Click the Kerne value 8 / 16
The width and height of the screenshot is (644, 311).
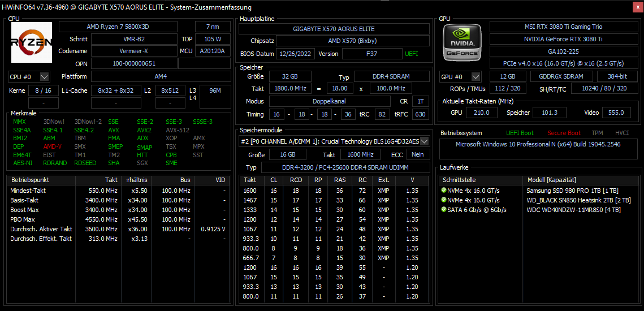[x=43, y=90]
